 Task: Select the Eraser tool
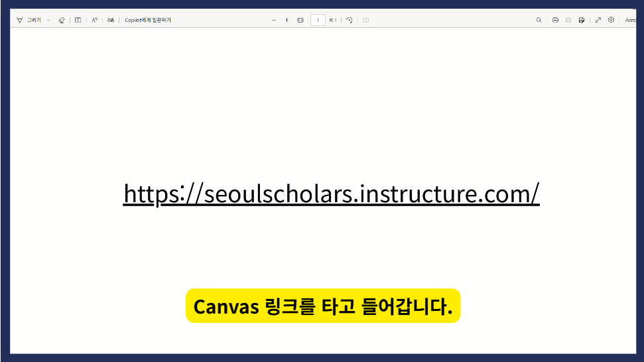(62, 21)
